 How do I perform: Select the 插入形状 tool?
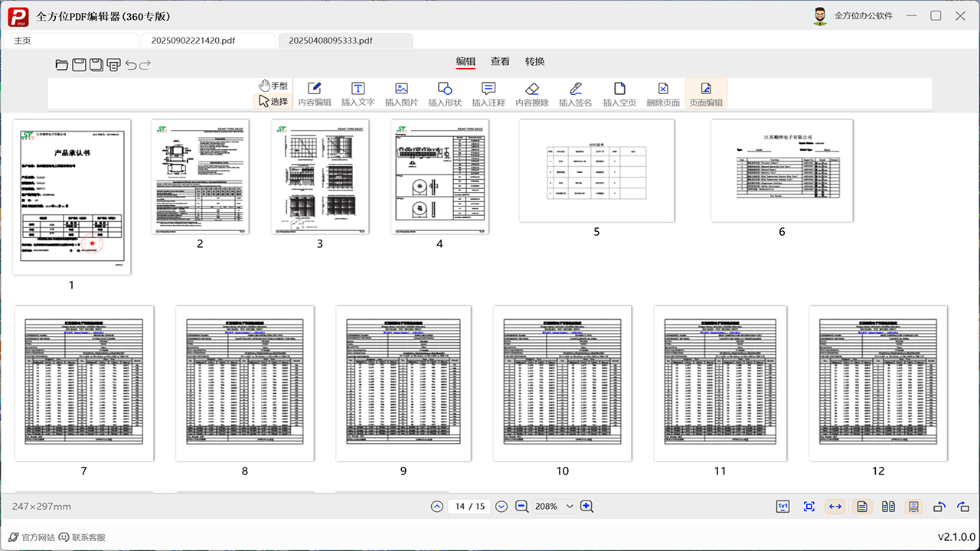pos(444,93)
